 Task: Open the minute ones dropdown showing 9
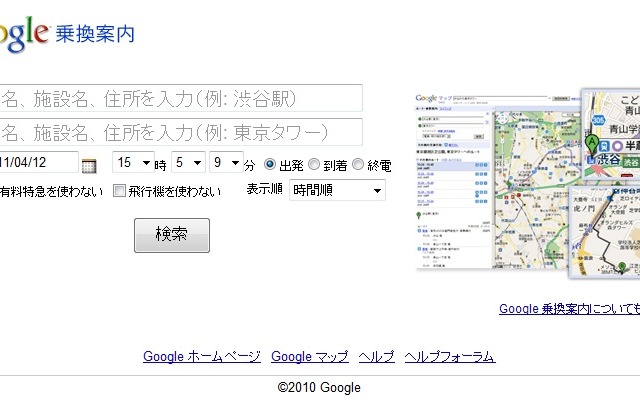coord(226,162)
